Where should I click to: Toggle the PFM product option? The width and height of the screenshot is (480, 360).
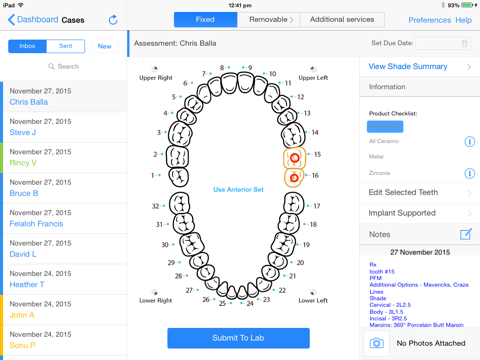point(385,126)
